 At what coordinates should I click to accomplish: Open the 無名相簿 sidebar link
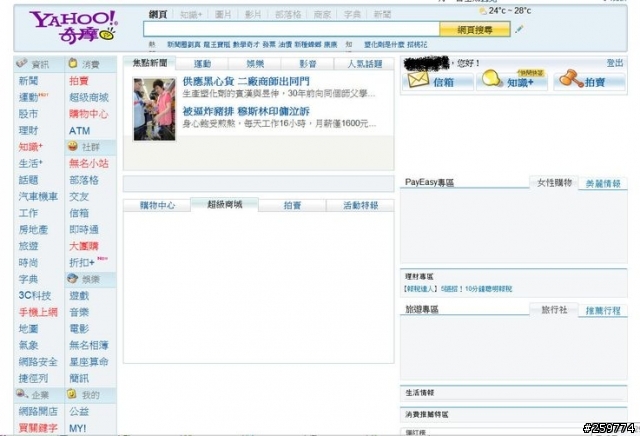(89, 345)
